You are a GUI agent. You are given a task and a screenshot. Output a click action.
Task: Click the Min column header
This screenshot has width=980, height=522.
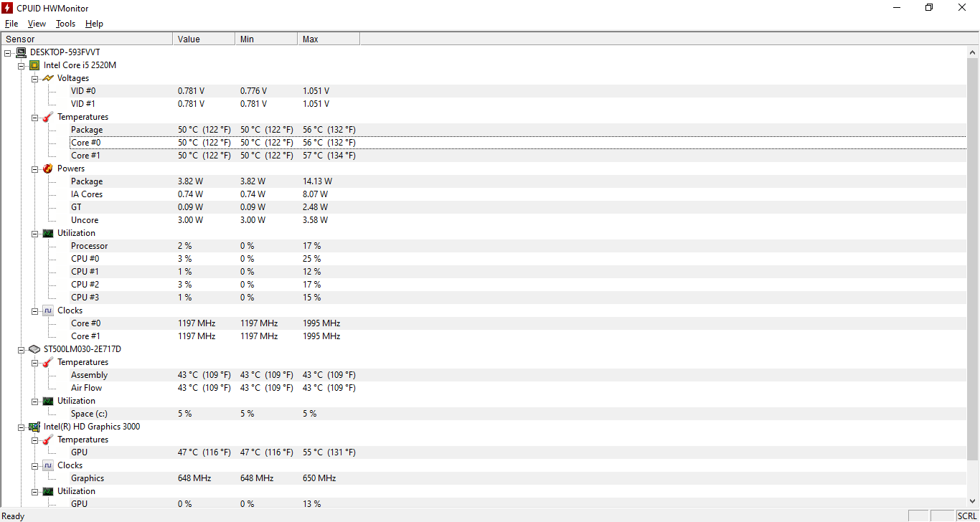[x=266, y=39]
